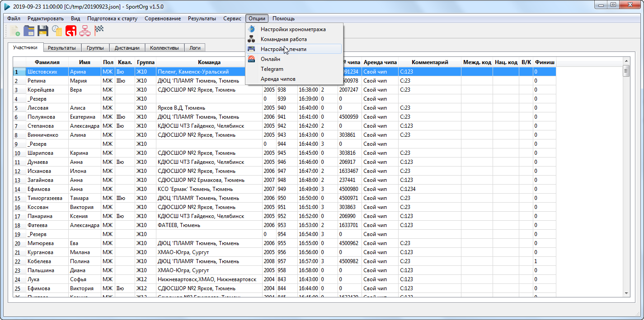Select the surname cell Лисовая
Viewport: 644px width, 320px height.
(x=47, y=108)
